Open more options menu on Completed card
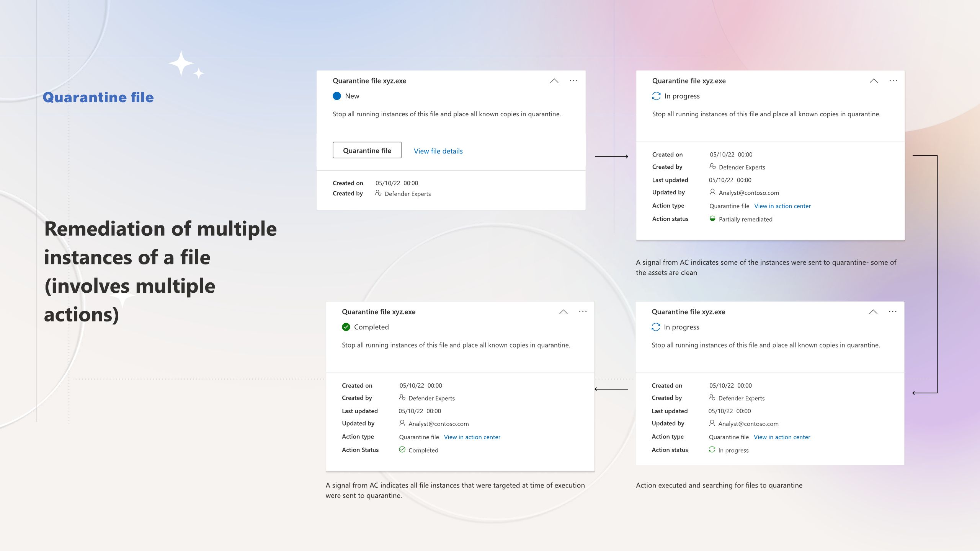 tap(583, 312)
